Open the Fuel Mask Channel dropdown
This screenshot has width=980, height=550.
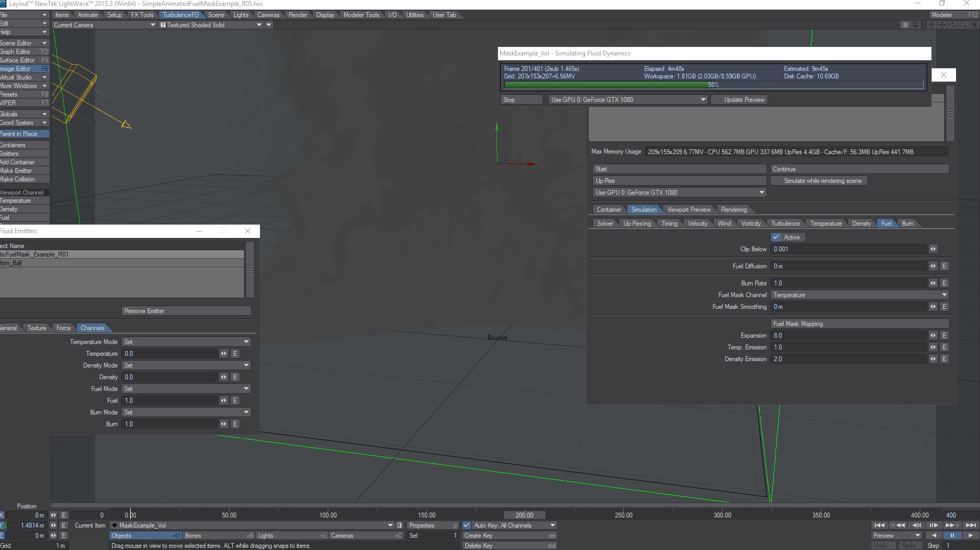pos(859,295)
